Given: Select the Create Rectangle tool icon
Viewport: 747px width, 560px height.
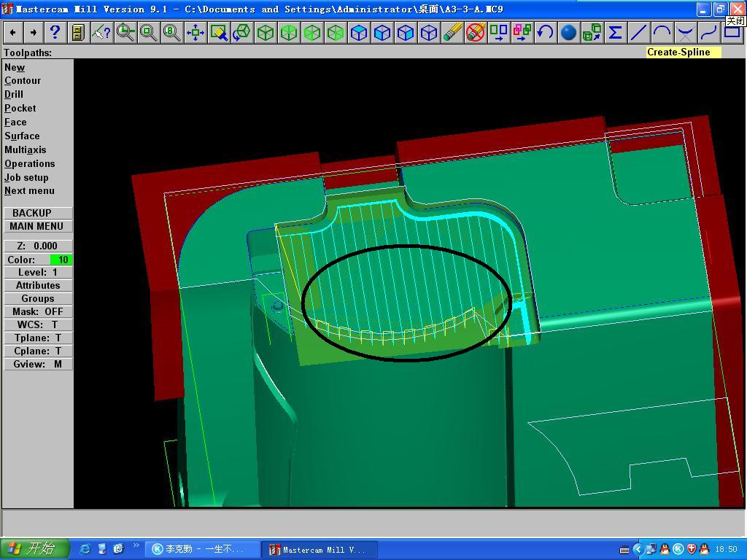Looking at the screenshot, I should click(732, 32).
